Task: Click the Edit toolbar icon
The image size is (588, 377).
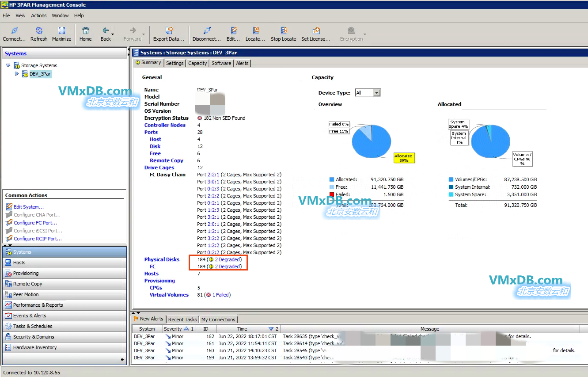Action: [x=233, y=30]
